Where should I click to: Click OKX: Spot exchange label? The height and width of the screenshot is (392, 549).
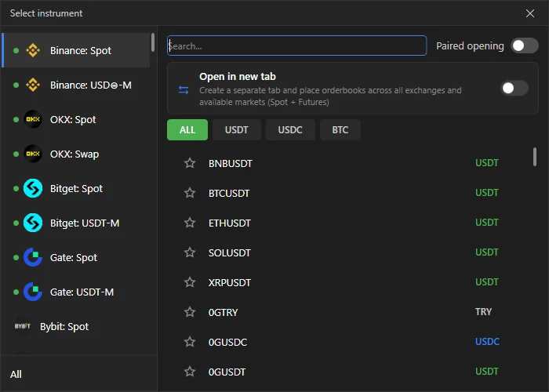pos(73,120)
